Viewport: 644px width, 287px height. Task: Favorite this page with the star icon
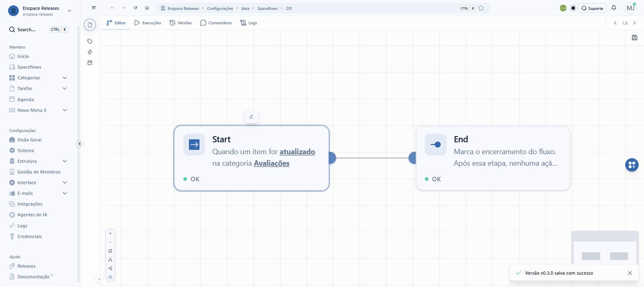(x=481, y=8)
